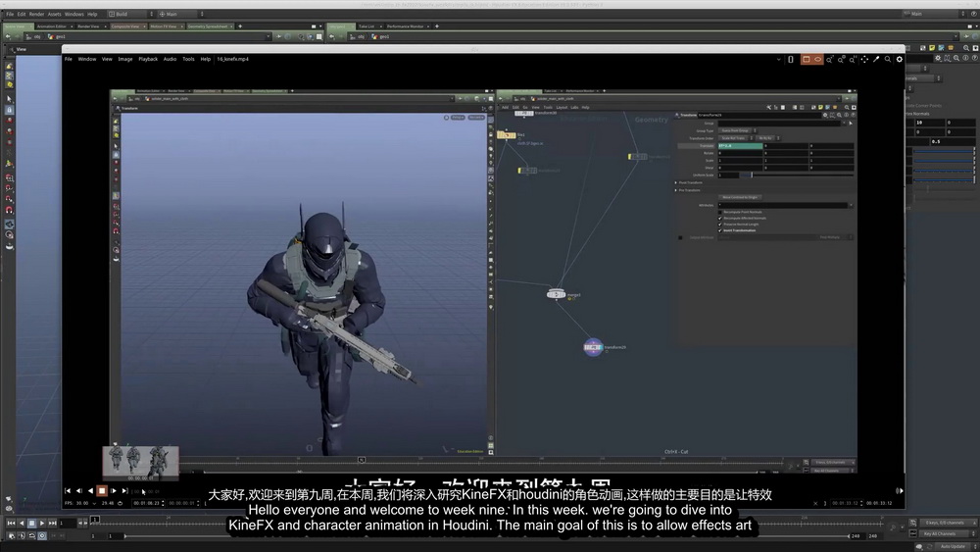Click back arrow in left pane path bar
This screenshot has width=980, height=552.
click(8, 37)
